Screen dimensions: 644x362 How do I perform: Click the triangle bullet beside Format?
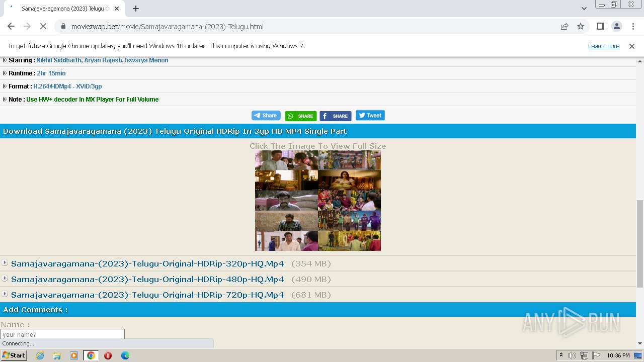tap(5, 86)
